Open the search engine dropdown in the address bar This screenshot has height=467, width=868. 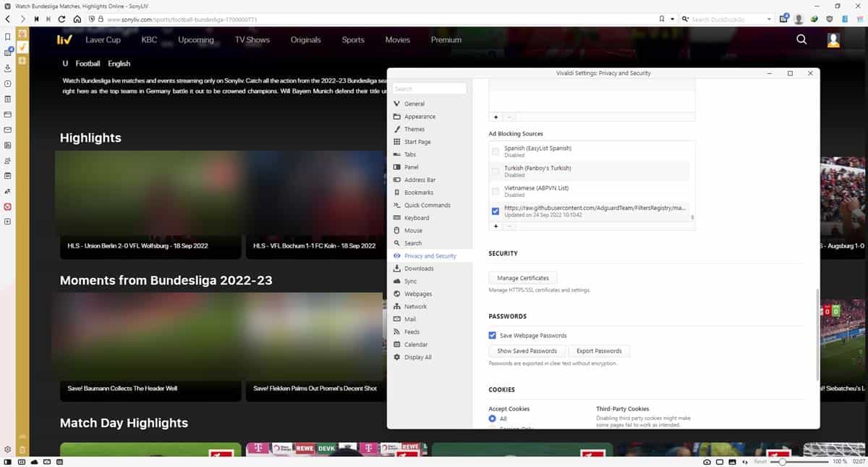coord(685,20)
